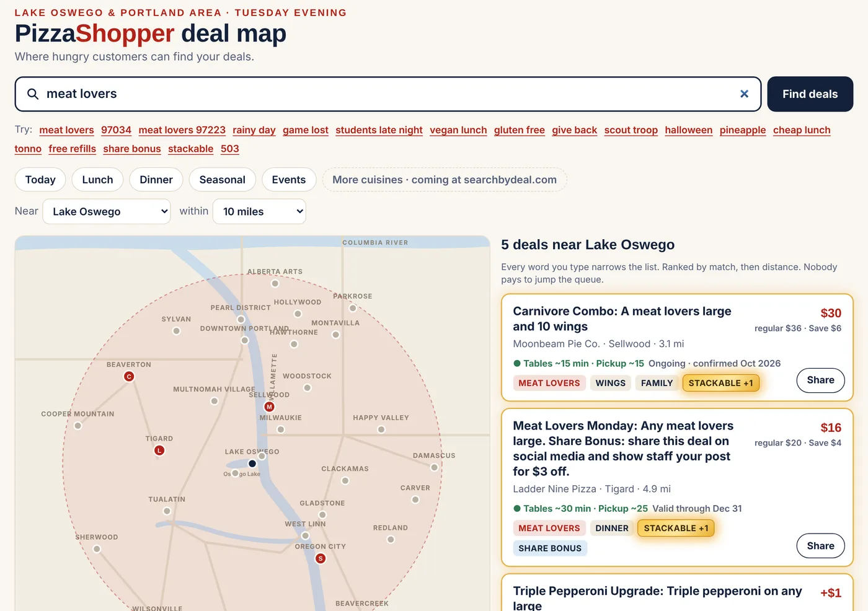Click the red M map pin at Sellwood

point(269,407)
